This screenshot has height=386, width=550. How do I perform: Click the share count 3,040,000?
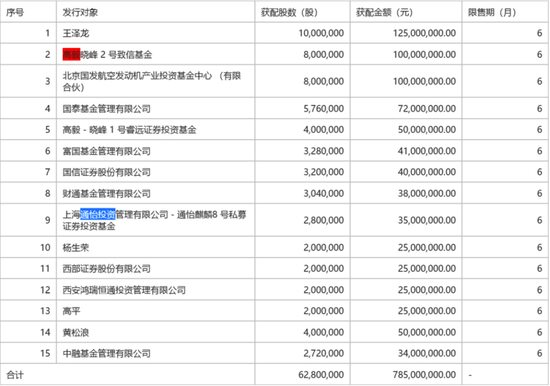click(x=324, y=194)
